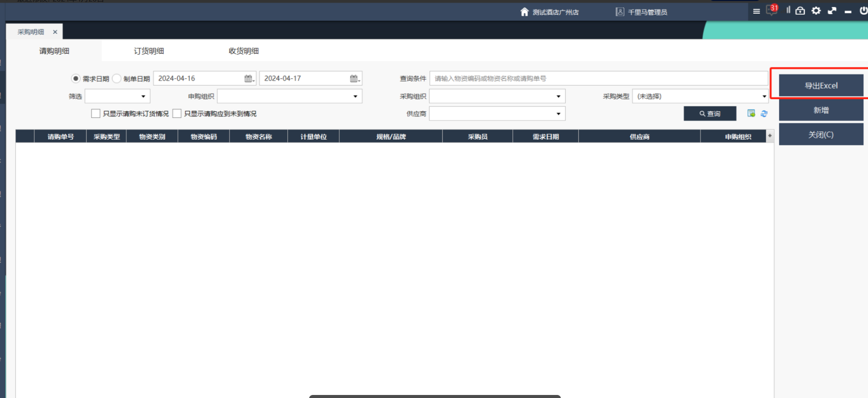The image size is (868, 398).
Task: Open the 供应商 dropdown list
Action: (558, 113)
